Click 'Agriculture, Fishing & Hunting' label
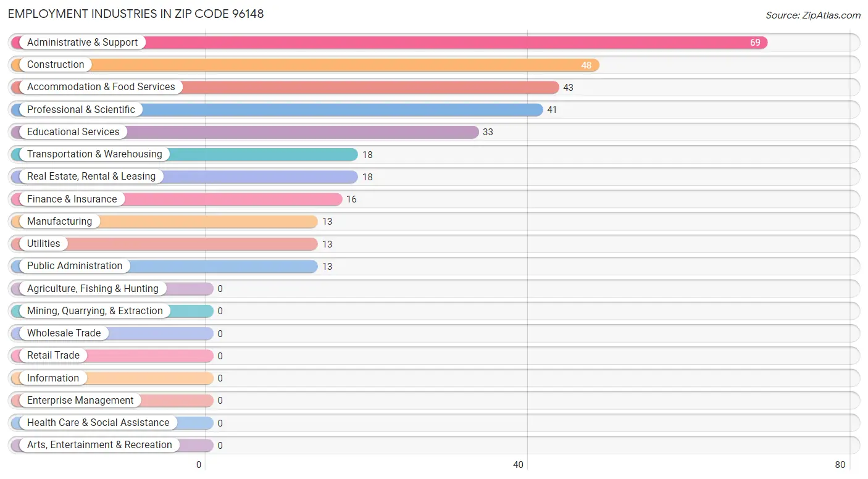Viewport: 868px width, 479px height. coord(93,289)
